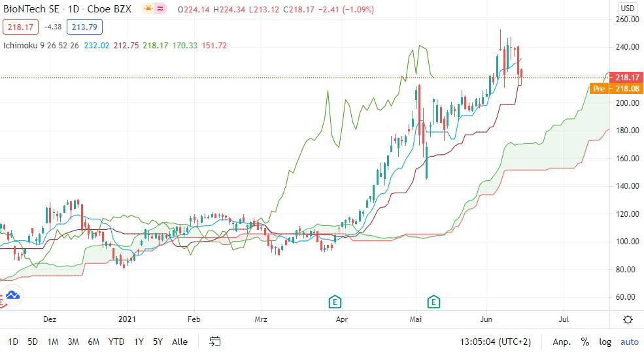Open the first earnings E marker near Apr
Image resolution: width=644 pixels, height=352 pixels.
(335, 302)
